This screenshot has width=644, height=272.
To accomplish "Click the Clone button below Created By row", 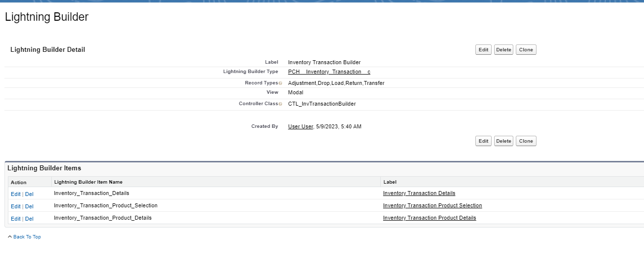I will [526, 141].
